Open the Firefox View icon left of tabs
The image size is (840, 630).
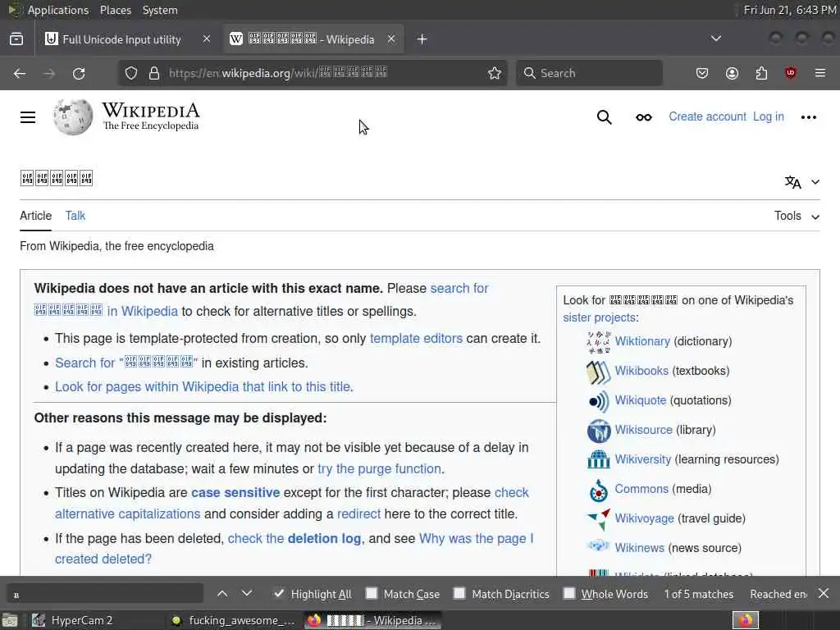[16, 39]
